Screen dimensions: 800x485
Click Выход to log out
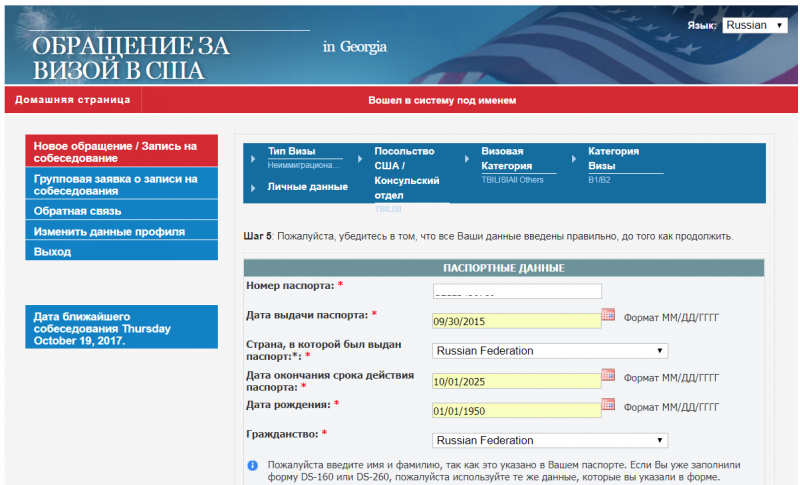pyautogui.click(x=121, y=251)
